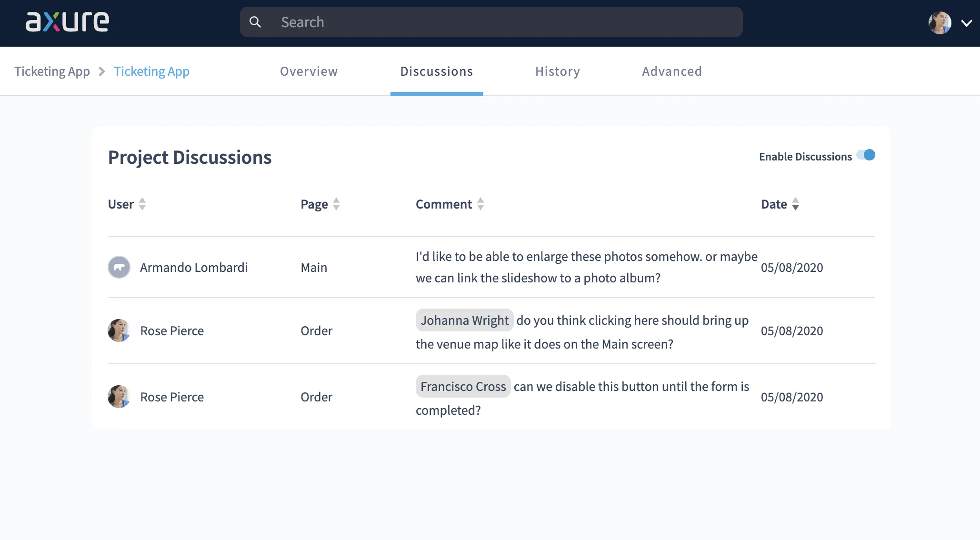The width and height of the screenshot is (980, 540).
Task: Sort by Date column arrows
Action: pyautogui.click(x=795, y=204)
